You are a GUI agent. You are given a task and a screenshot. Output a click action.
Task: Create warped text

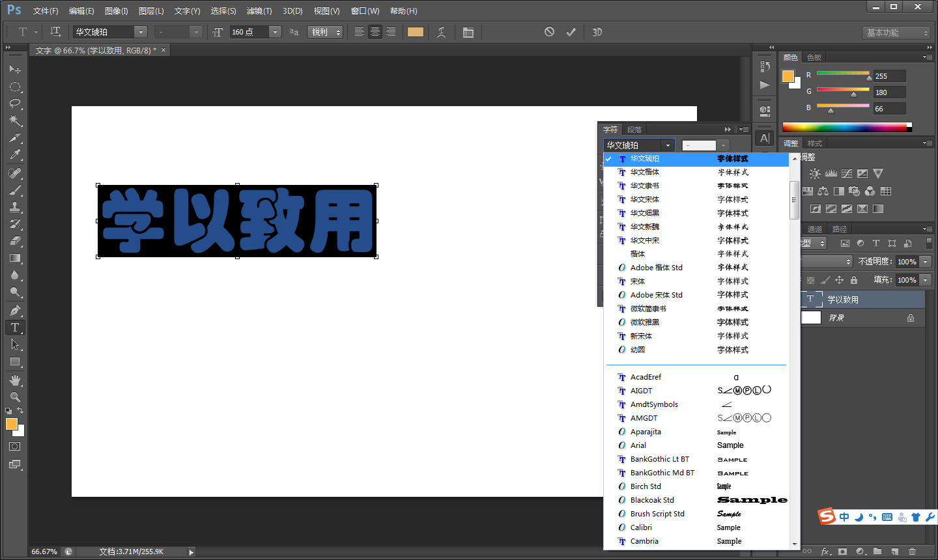[x=441, y=32]
